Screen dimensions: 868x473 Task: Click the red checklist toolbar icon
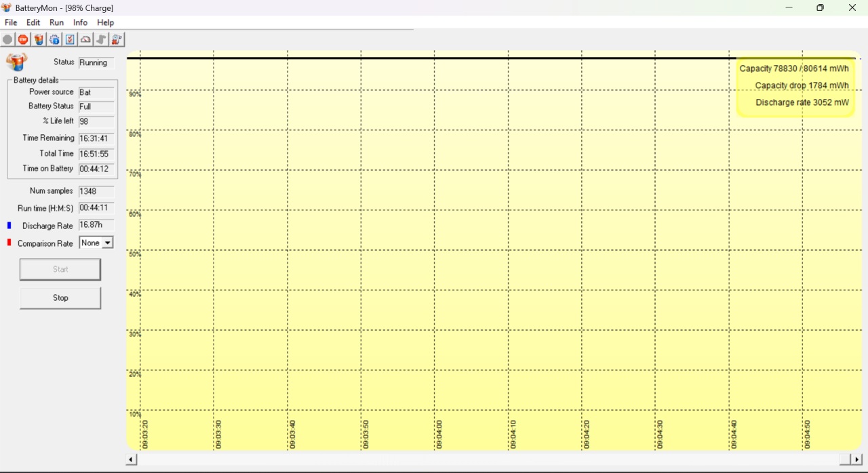coord(70,40)
